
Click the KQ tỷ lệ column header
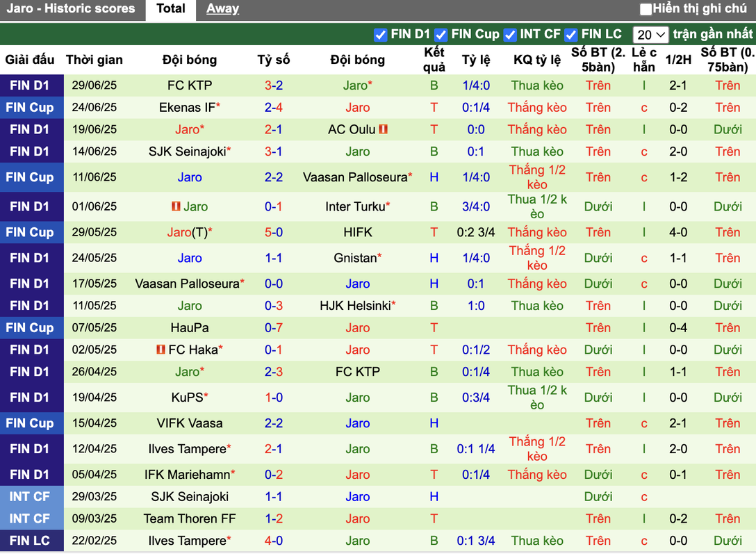click(x=537, y=60)
